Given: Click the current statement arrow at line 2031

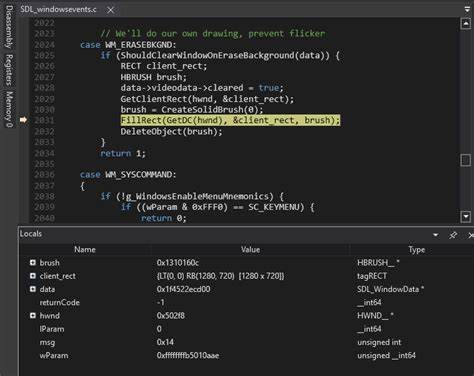Looking at the screenshot, I should pyautogui.click(x=23, y=120).
